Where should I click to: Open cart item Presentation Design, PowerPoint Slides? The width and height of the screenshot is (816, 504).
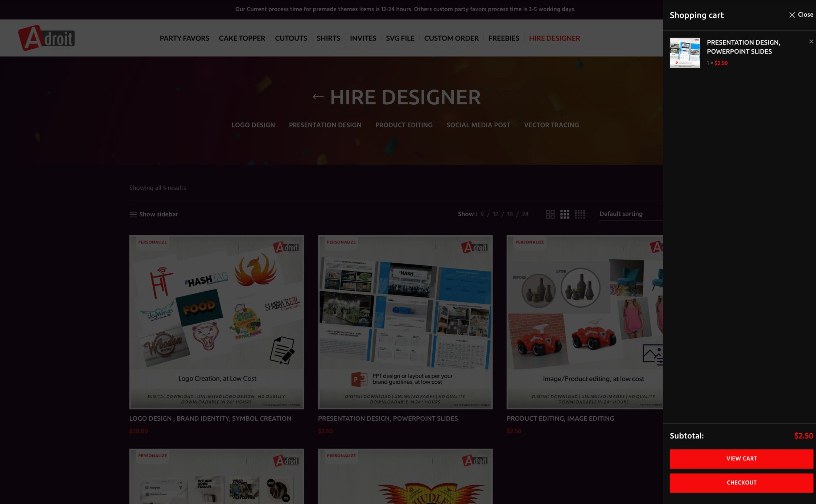743,47
